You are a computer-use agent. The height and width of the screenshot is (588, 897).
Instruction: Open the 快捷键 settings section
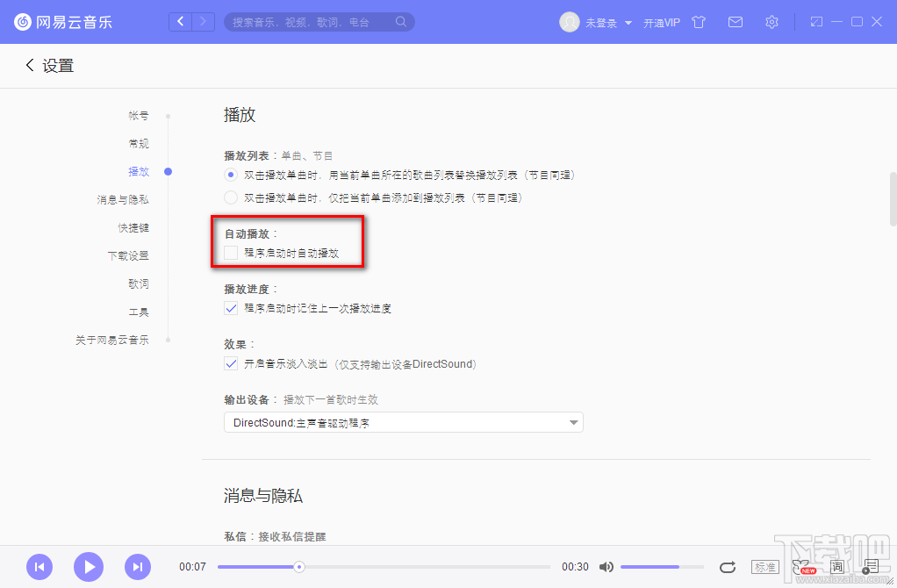(x=134, y=227)
